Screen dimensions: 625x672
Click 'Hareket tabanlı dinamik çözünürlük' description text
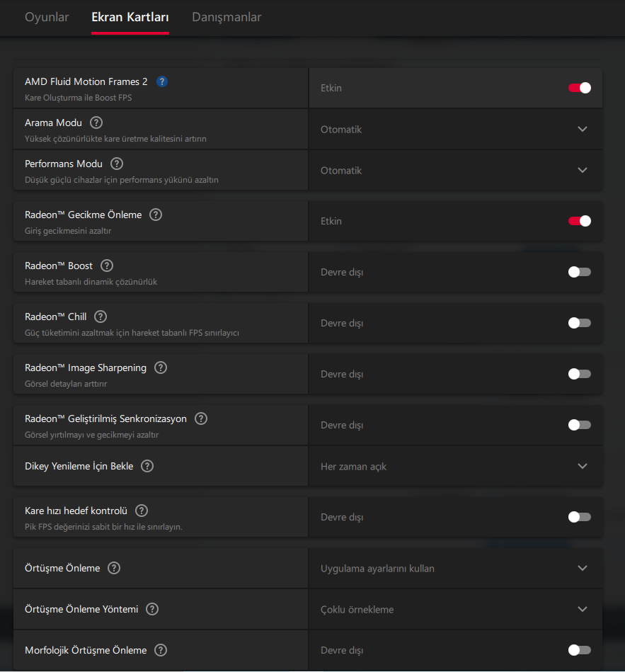click(x=91, y=282)
